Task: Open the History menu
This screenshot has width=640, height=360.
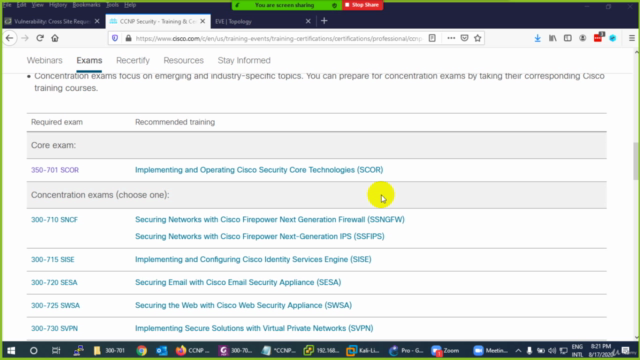Action: (x=58, y=5)
